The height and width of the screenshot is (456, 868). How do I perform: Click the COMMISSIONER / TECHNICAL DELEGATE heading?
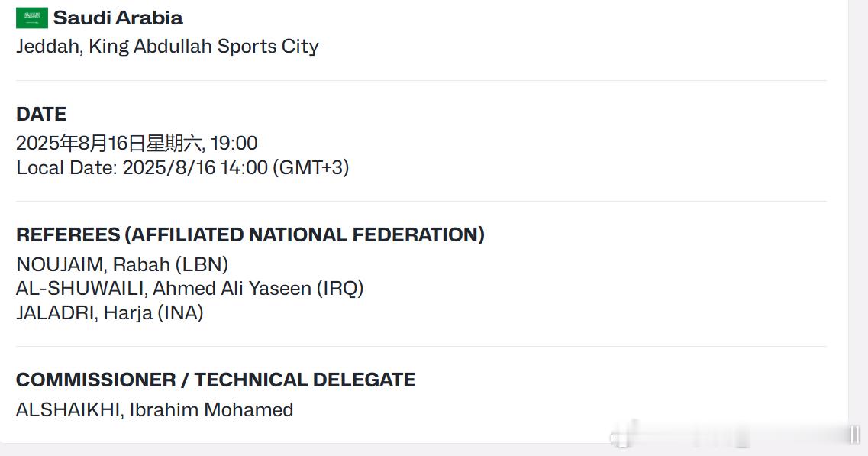click(x=216, y=380)
